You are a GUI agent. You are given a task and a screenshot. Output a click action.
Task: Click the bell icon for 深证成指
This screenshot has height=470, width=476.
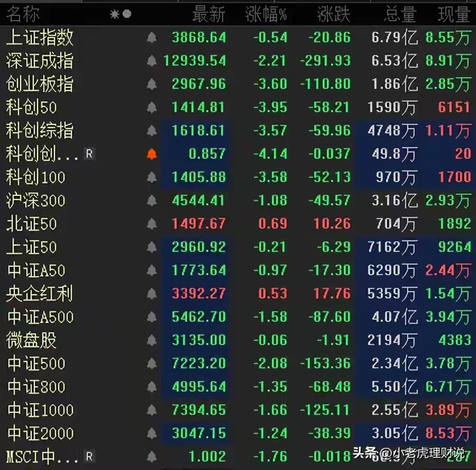point(152,61)
